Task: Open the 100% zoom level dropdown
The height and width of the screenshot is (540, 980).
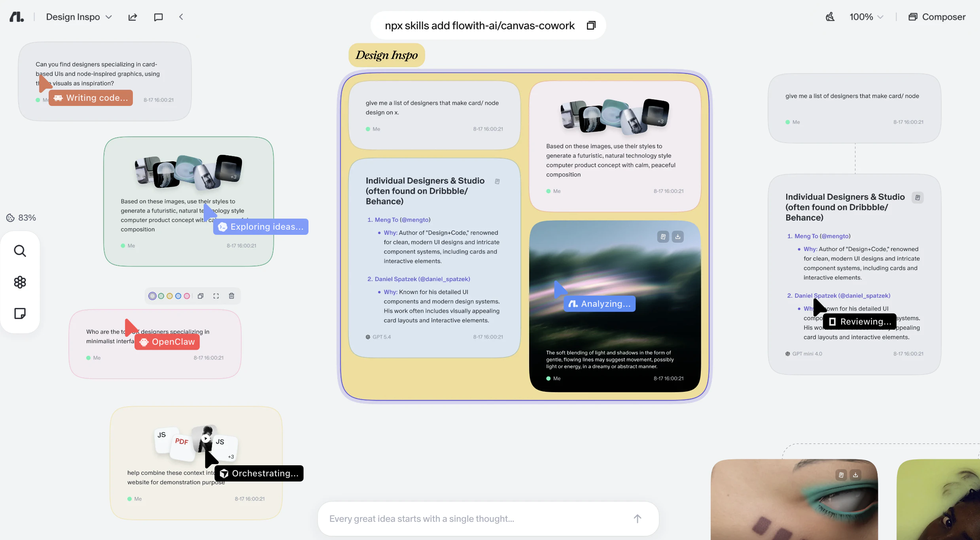Action: (x=881, y=17)
